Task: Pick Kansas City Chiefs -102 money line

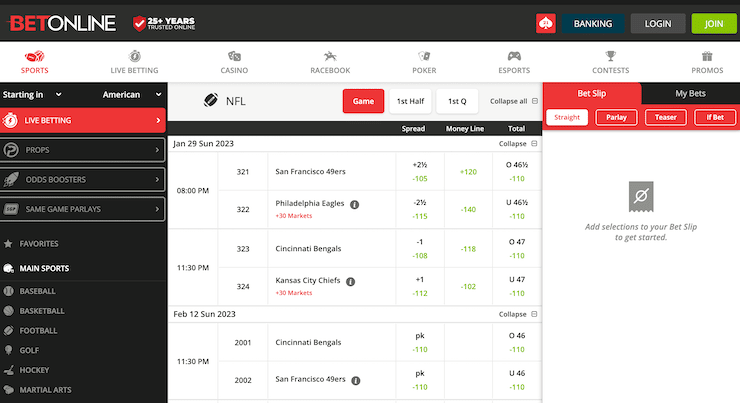Action: (468, 286)
